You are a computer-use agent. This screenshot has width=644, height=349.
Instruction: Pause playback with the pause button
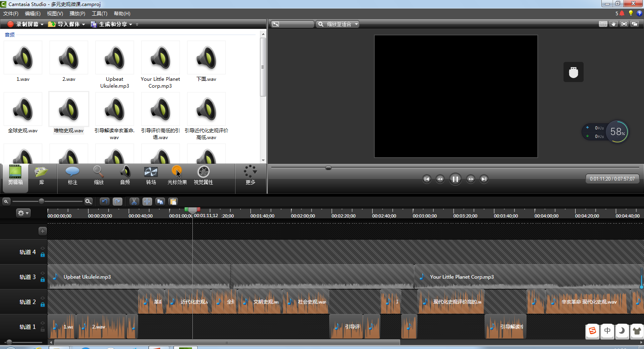[x=455, y=179]
